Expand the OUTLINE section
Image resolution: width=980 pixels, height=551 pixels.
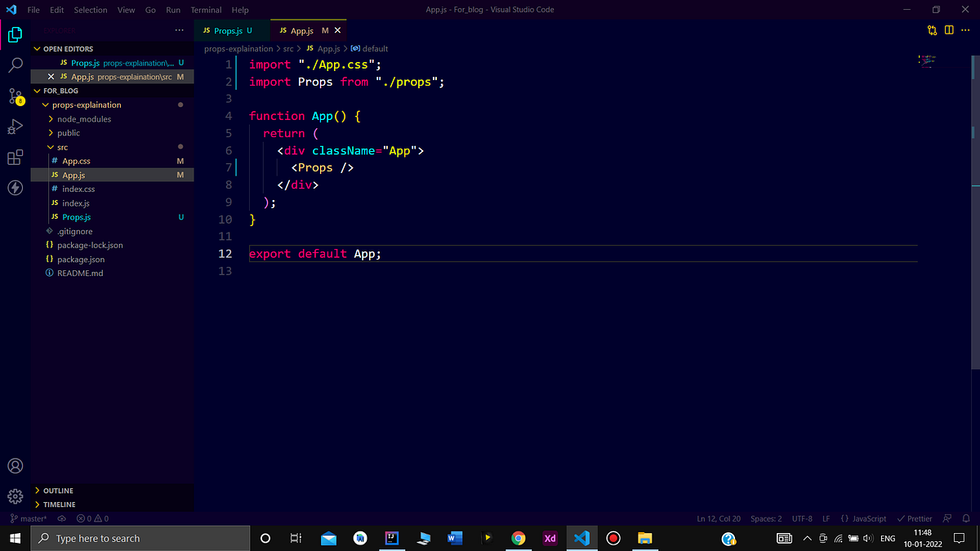[x=38, y=491]
